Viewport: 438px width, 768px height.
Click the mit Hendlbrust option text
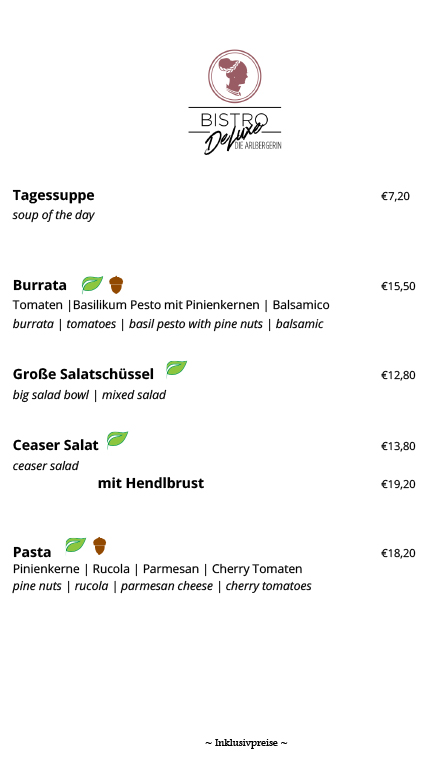click(151, 483)
